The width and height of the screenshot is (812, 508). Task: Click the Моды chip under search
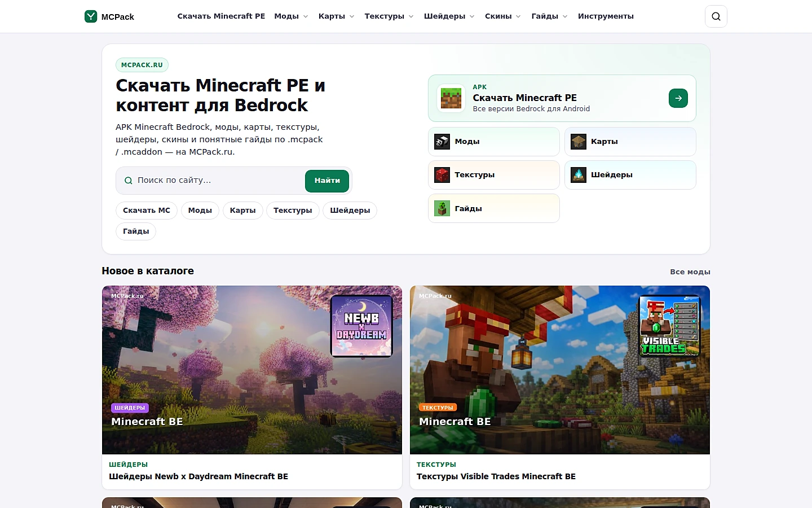200,211
